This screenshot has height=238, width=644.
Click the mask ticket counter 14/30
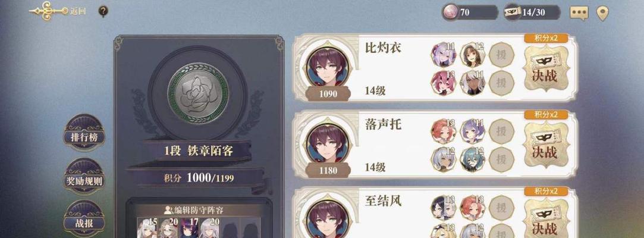[532, 12]
